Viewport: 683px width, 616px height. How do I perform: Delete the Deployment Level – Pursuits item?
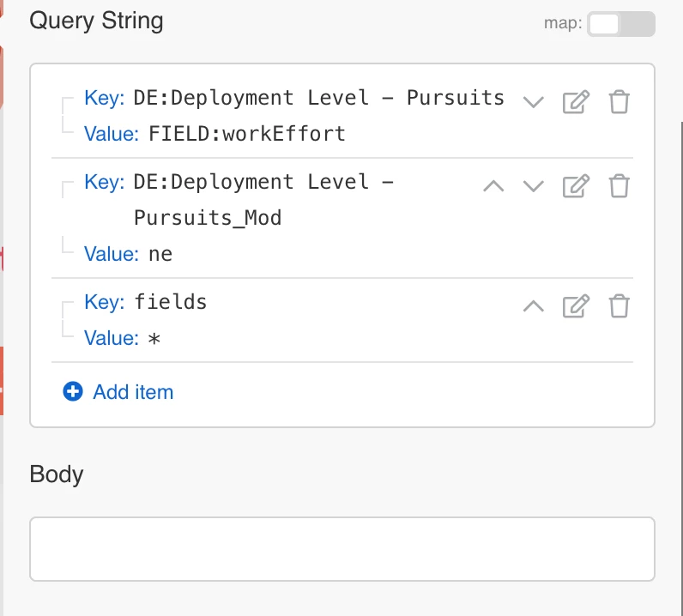click(619, 102)
